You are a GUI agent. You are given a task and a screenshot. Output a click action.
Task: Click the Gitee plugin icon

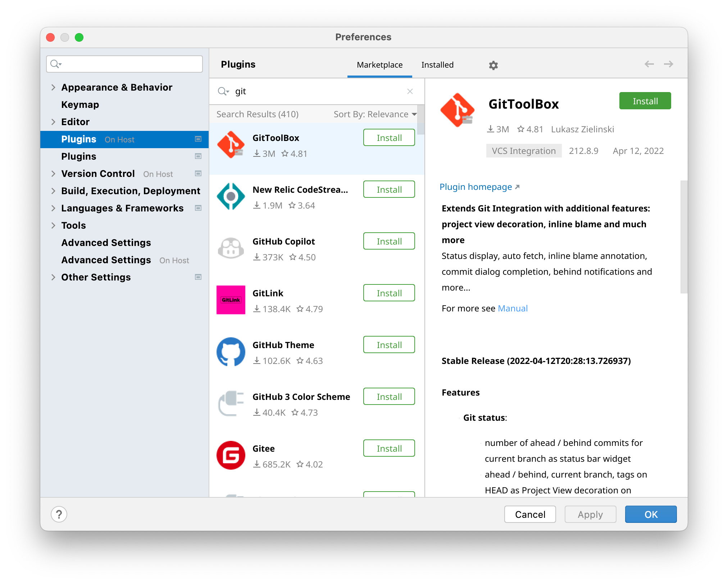coord(231,455)
